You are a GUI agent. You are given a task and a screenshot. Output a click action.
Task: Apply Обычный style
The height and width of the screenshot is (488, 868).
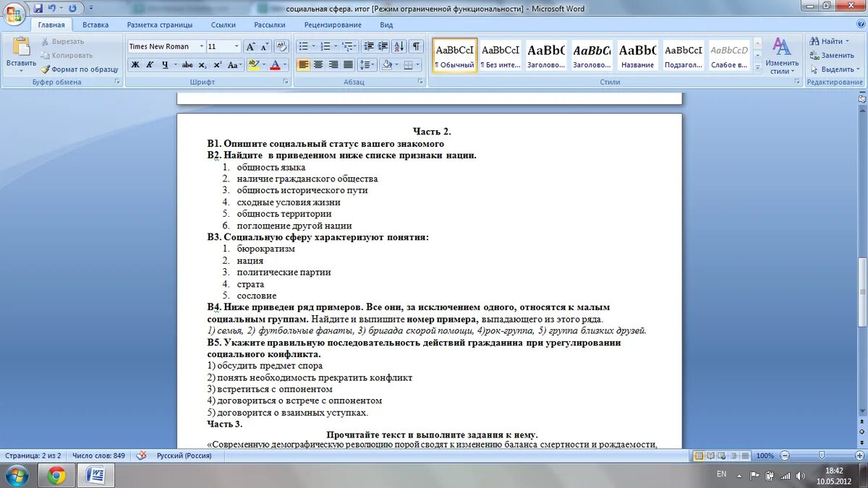point(455,56)
